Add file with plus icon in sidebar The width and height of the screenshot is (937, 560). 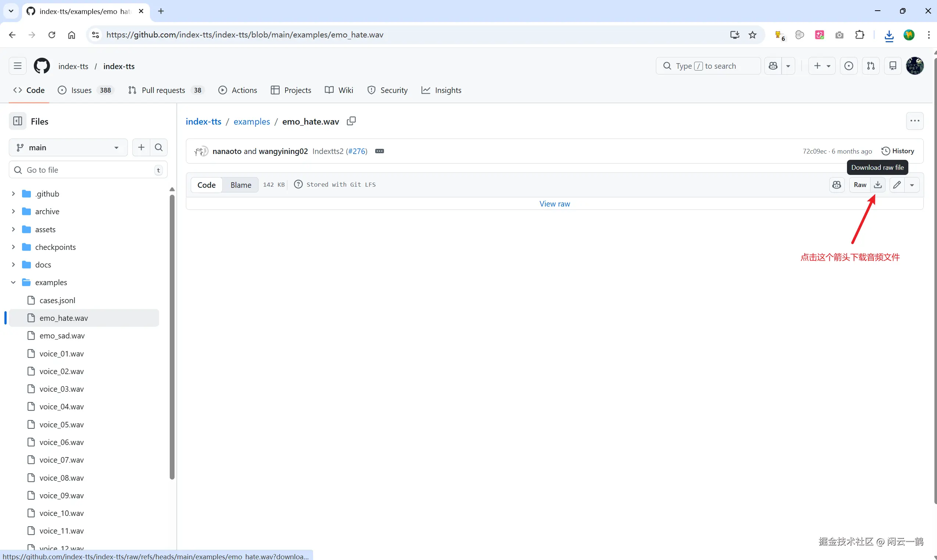click(x=141, y=148)
